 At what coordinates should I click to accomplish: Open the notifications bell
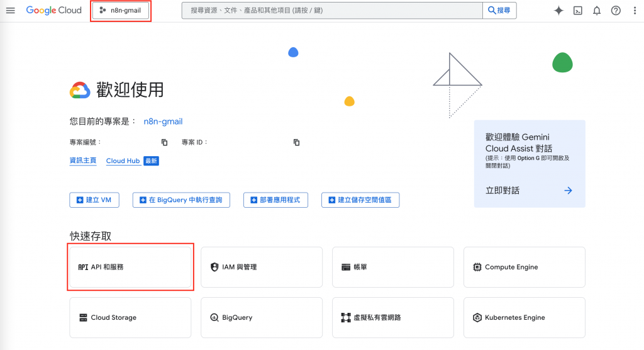pyautogui.click(x=597, y=11)
